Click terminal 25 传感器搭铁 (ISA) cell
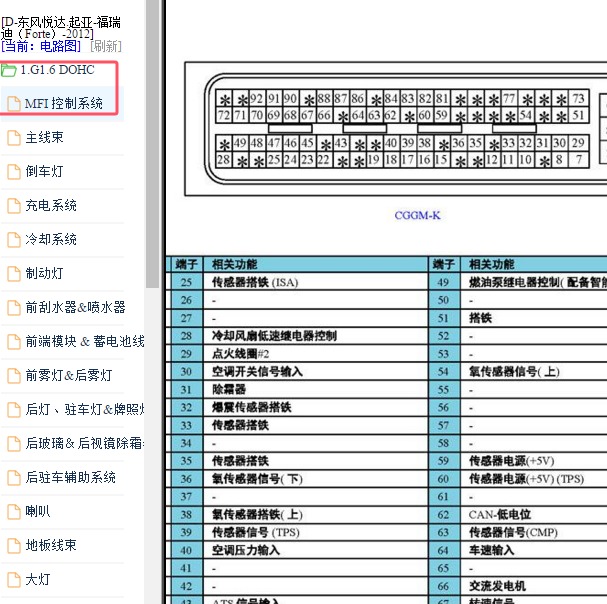This screenshot has width=607, height=604. click(315, 283)
